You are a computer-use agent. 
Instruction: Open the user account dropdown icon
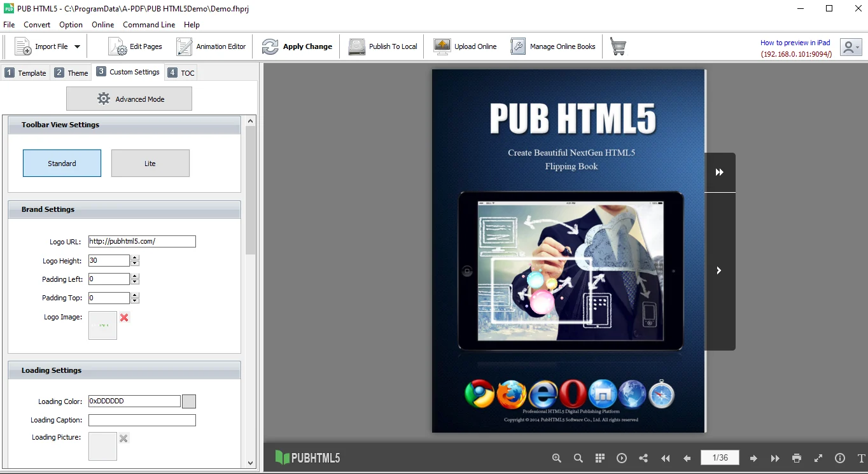pos(851,47)
